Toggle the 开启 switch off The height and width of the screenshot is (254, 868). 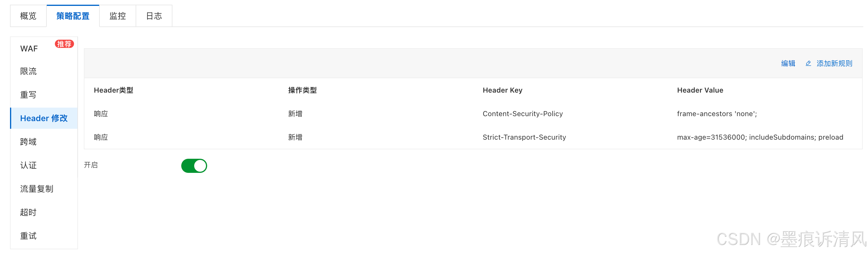click(194, 166)
